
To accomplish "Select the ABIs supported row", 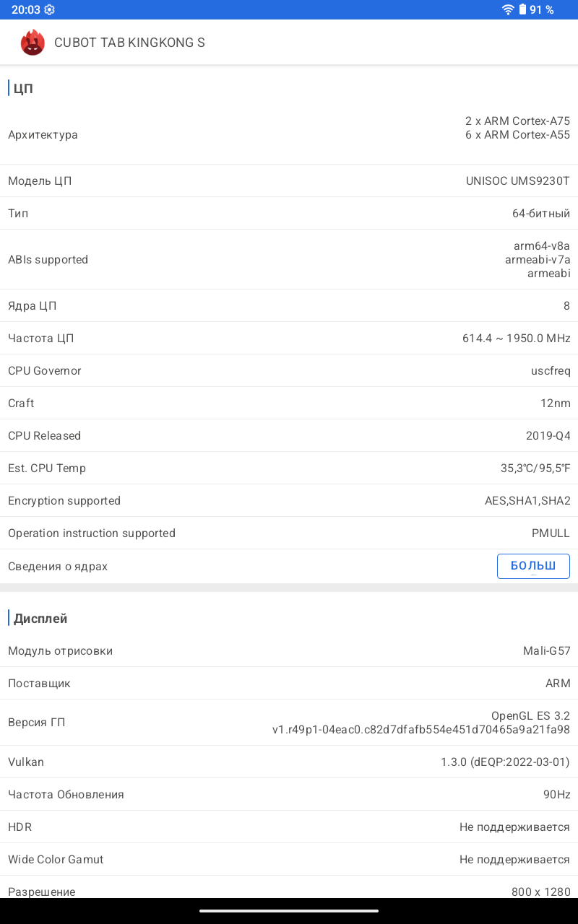I will (x=289, y=260).
